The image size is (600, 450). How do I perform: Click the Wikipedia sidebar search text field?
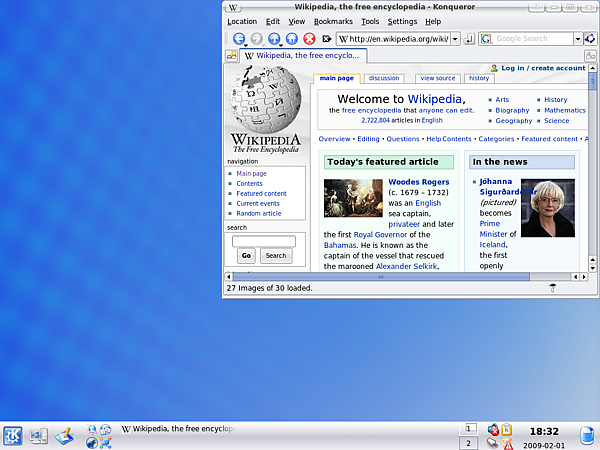coord(264,241)
